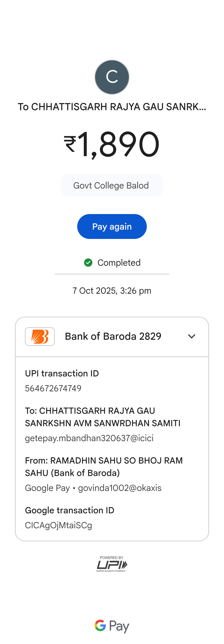Viewport: 224px width, 644px height.
Task: Click the Bank of Baroda 2829 label
Action: pyautogui.click(x=113, y=336)
